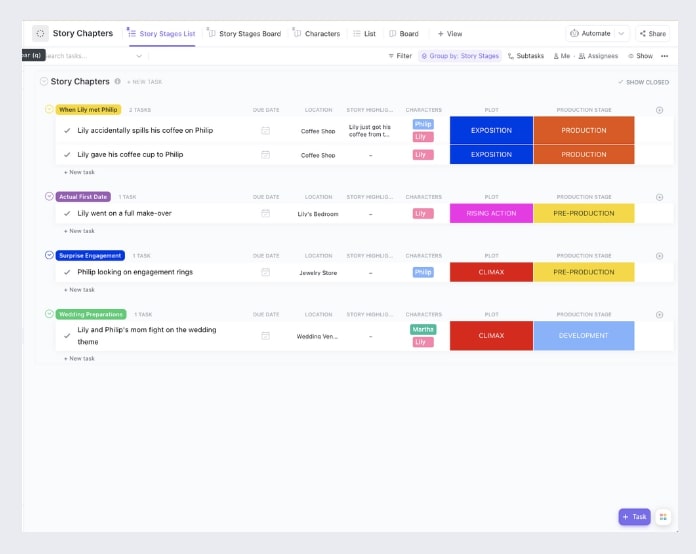Collapse the 'When Lily met Philip' group

[x=49, y=109]
